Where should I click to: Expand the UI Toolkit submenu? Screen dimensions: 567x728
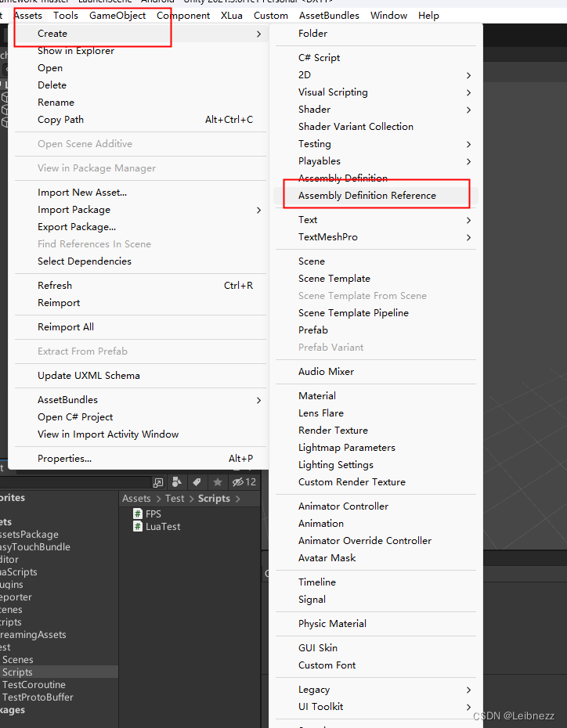[376, 707]
